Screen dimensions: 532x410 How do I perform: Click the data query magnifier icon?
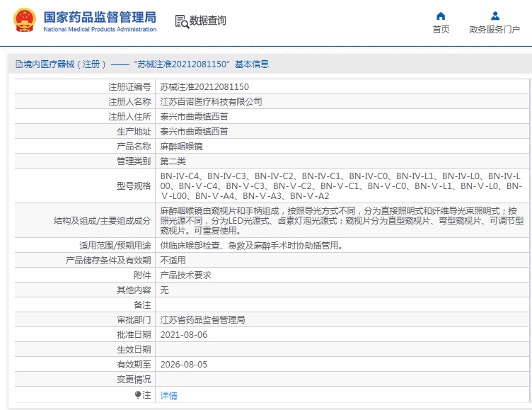coord(182,21)
